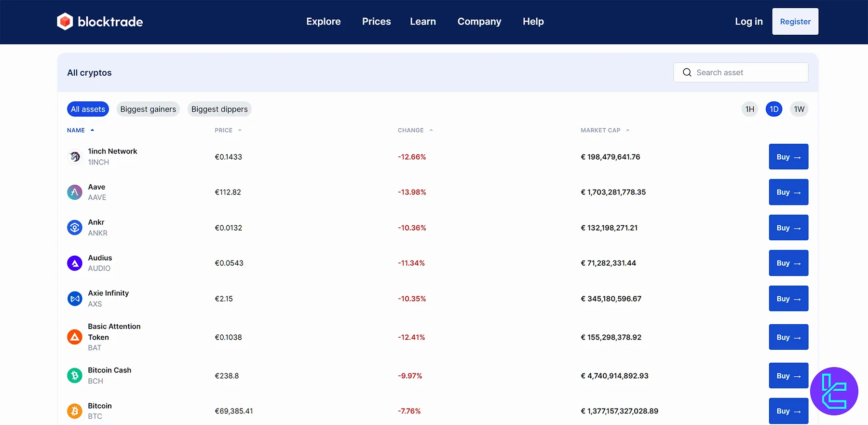Click the -11.34% Audius change
868x425 pixels.
(x=411, y=263)
